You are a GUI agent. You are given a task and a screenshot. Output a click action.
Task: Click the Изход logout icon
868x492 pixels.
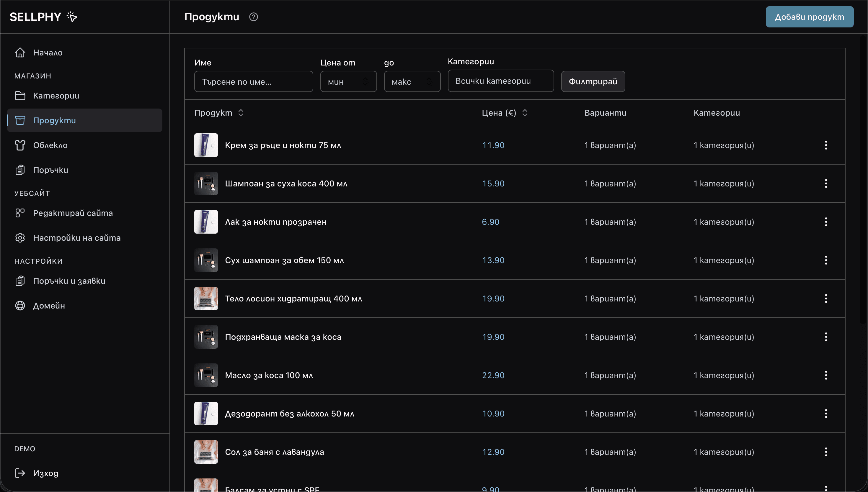point(20,473)
